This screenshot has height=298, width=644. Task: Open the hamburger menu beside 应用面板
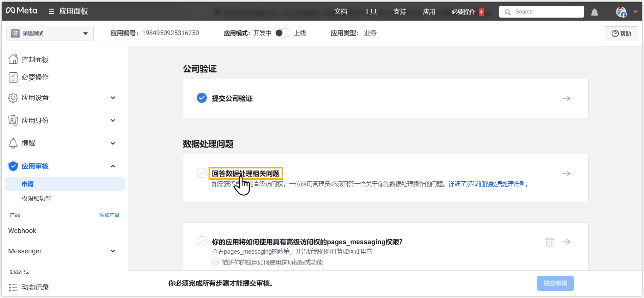click(51, 12)
